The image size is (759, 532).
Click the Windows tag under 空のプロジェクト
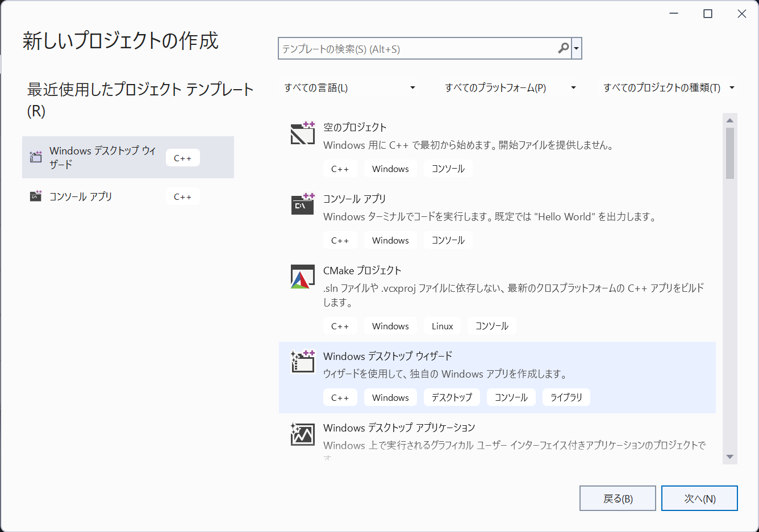coord(390,169)
